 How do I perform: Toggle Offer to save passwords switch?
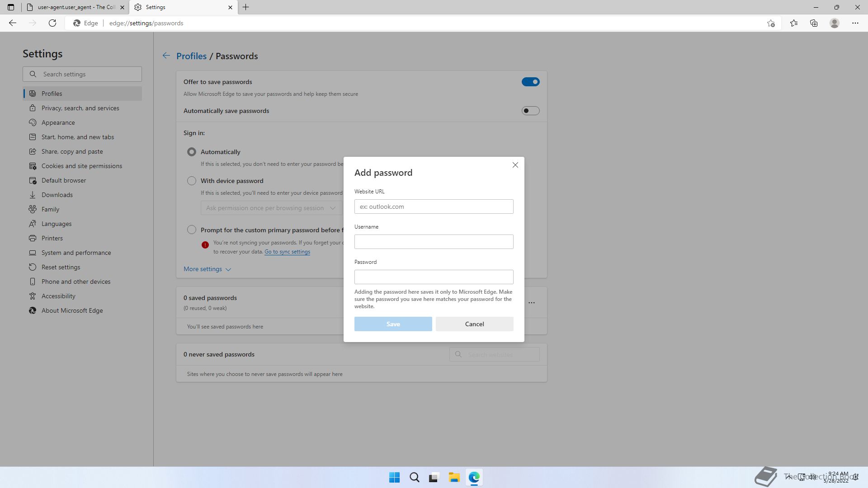[x=530, y=82]
